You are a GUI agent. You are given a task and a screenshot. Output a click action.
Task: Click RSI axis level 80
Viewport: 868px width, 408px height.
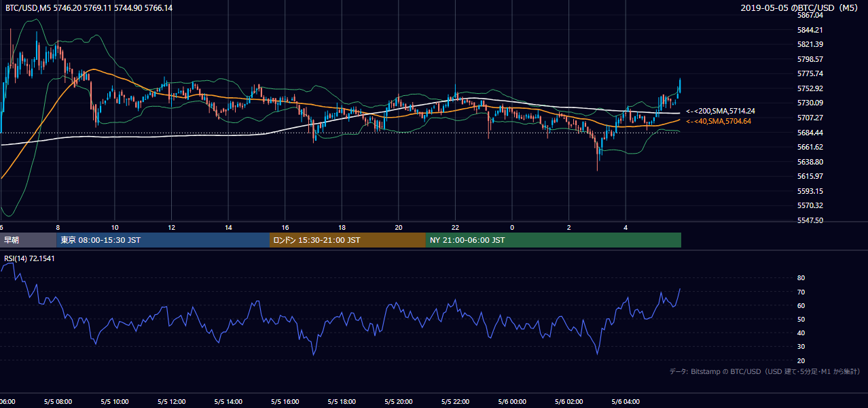pyautogui.click(x=801, y=278)
